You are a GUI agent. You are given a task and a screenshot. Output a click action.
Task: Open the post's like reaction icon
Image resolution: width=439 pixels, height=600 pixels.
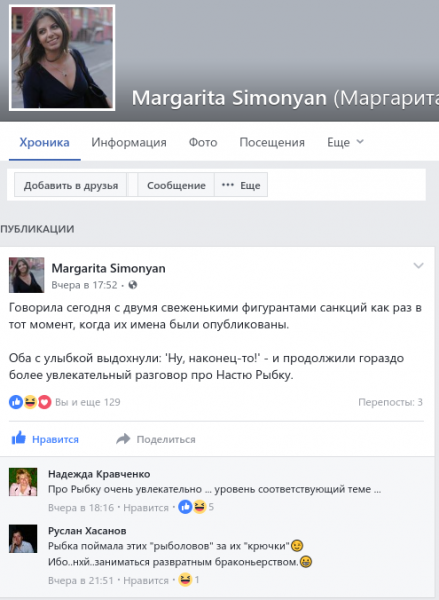(16, 402)
